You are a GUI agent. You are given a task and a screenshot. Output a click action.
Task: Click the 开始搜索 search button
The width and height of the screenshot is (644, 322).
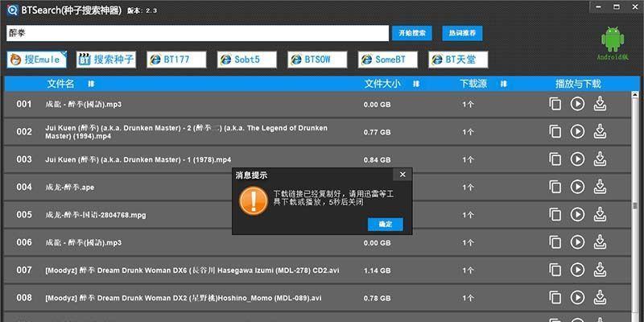(x=412, y=33)
